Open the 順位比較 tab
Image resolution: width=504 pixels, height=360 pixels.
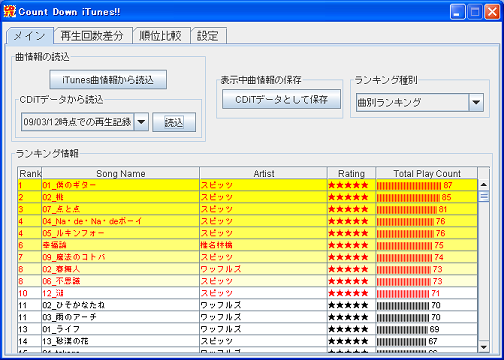(161, 36)
